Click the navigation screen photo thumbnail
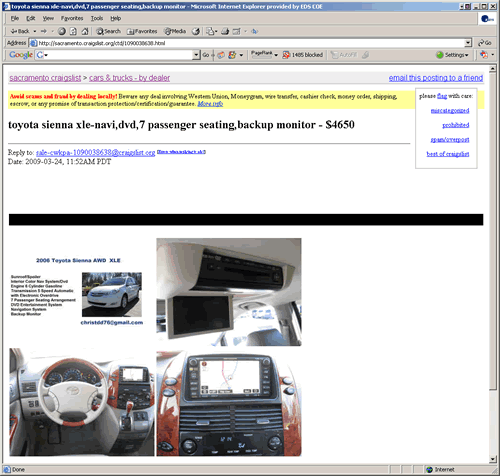 pos(229,402)
